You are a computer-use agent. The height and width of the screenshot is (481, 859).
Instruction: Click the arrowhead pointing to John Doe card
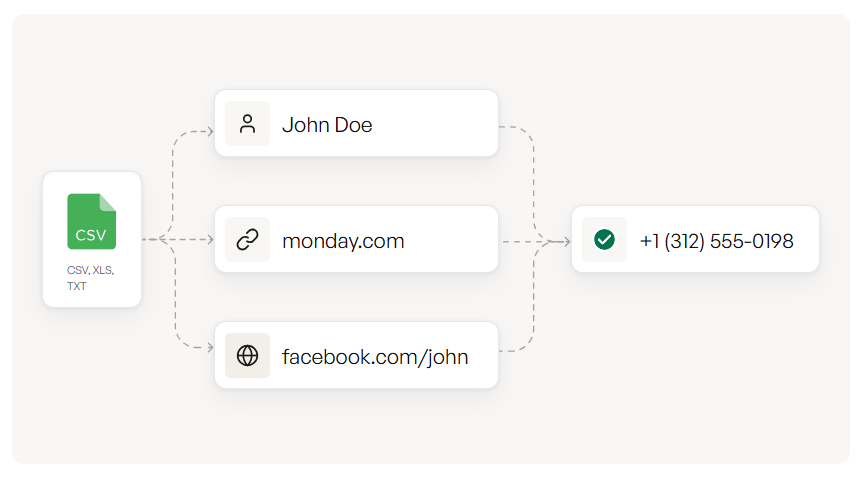209,131
